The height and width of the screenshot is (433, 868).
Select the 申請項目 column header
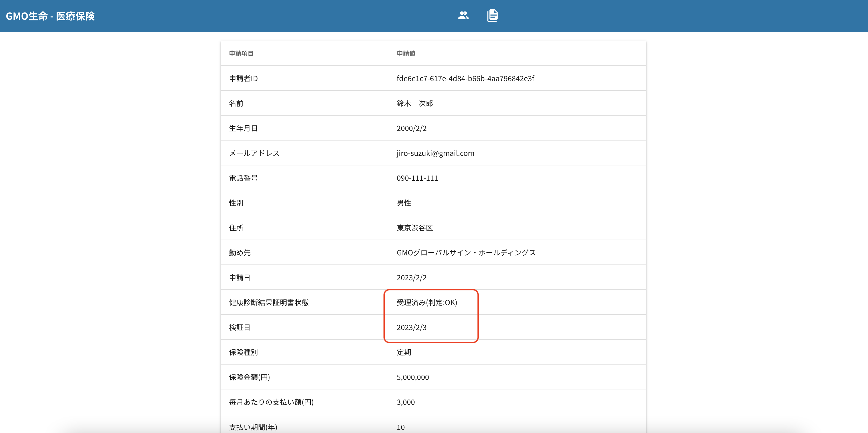click(x=241, y=53)
